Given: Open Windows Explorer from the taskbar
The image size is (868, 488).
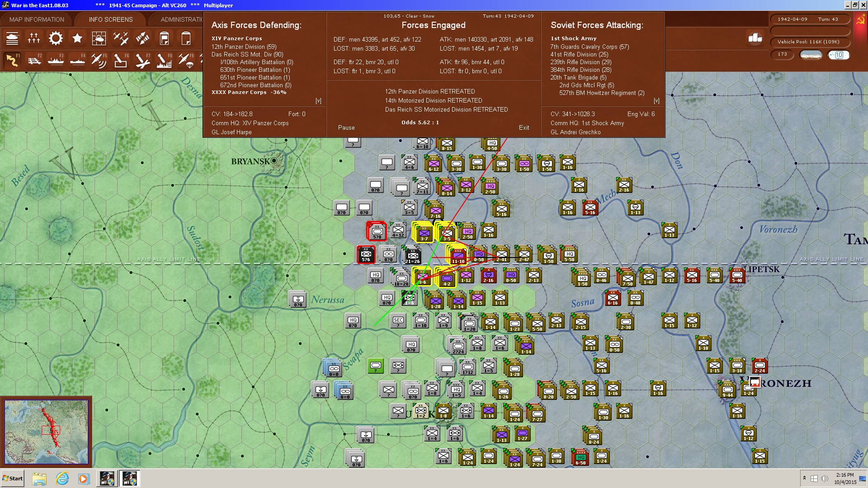Looking at the screenshot, I should 39,479.
